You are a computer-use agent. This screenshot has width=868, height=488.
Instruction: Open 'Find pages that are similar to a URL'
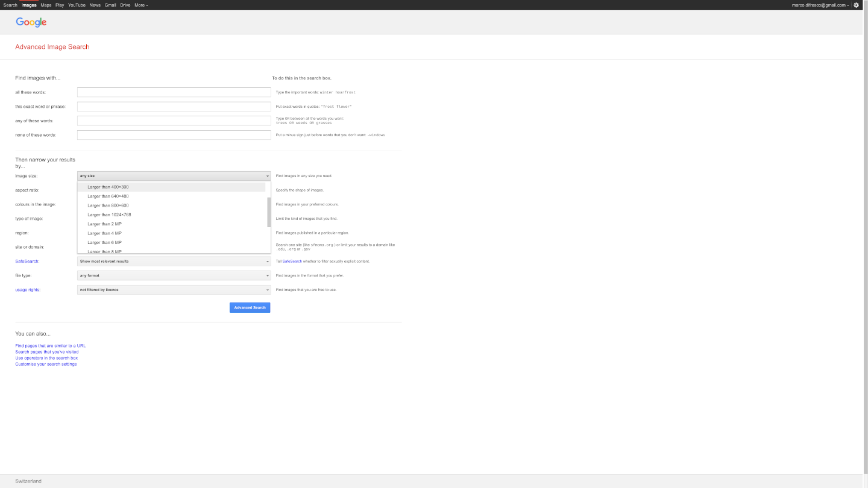pos(51,346)
